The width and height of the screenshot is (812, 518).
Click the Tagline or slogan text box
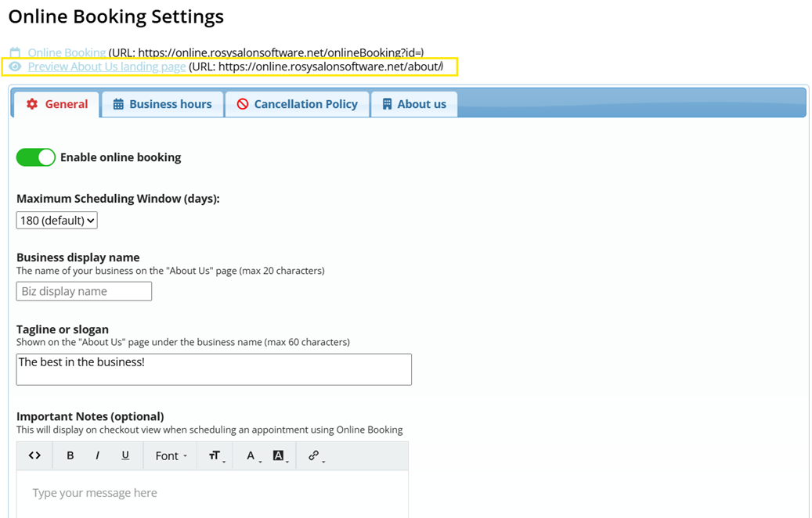(x=214, y=369)
